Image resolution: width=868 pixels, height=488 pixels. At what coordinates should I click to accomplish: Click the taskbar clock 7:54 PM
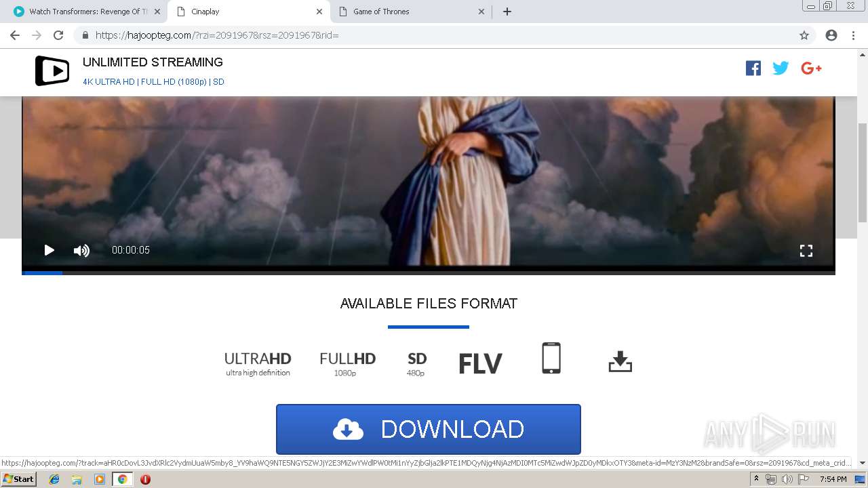833,479
